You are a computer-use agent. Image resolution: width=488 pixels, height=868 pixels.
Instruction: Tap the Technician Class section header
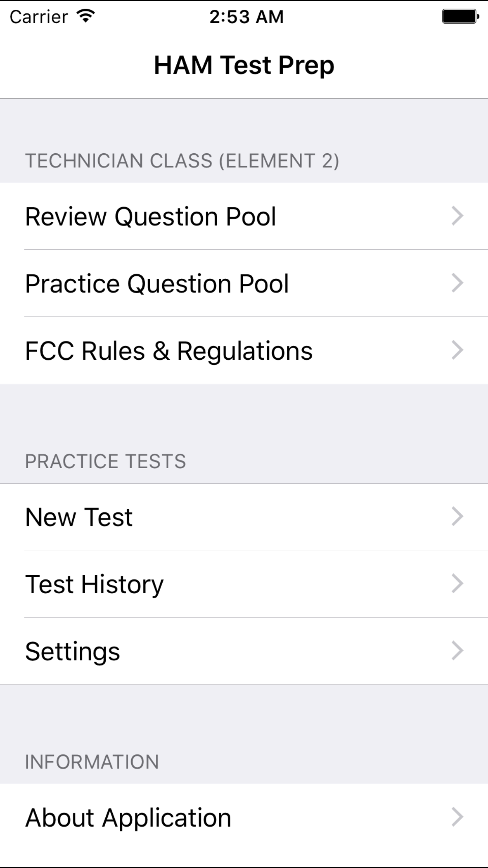pyautogui.click(x=182, y=161)
